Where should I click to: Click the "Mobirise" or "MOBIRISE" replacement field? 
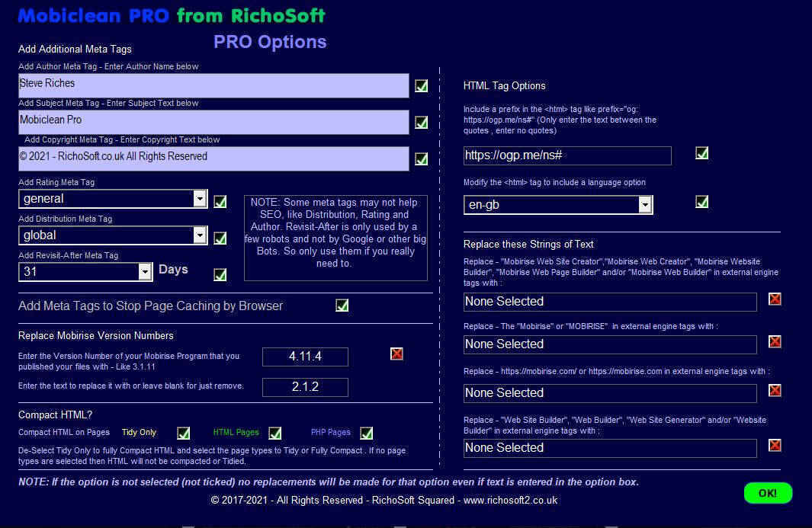610,344
